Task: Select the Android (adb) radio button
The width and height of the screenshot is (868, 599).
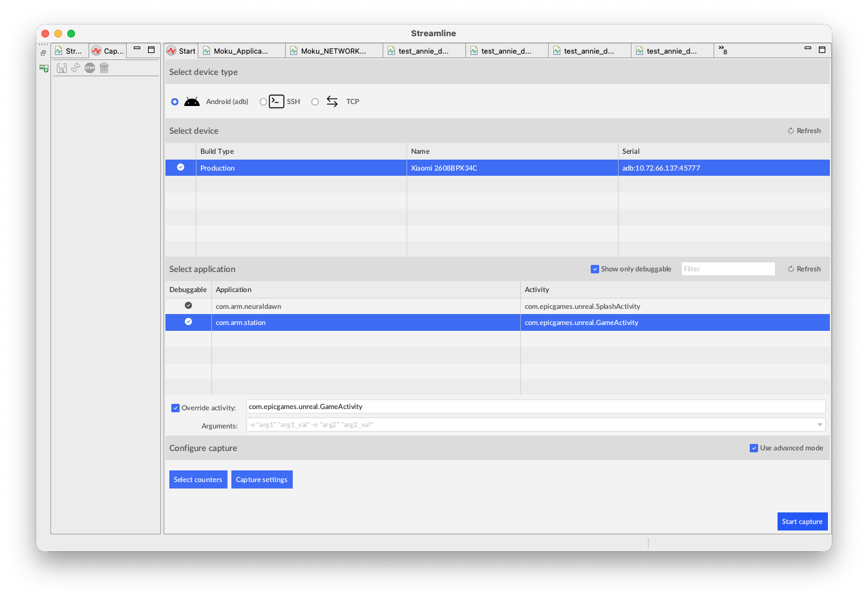Action: 175,101
